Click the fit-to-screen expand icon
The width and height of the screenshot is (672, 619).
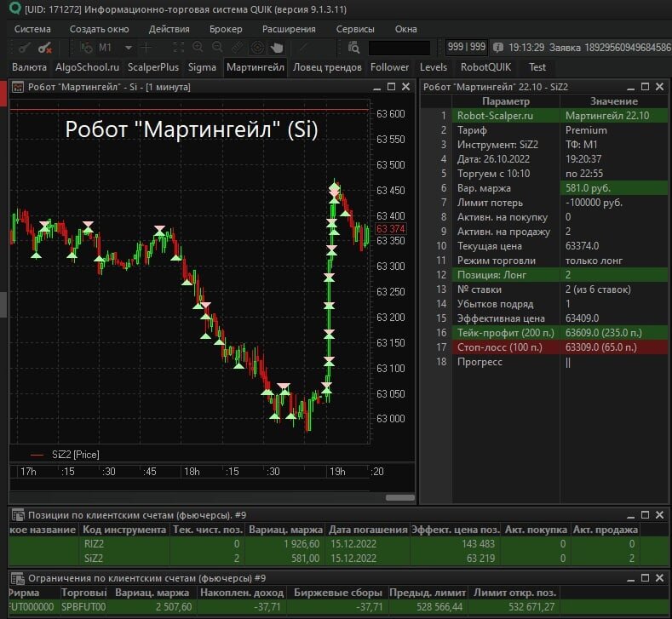click(x=178, y=48)
